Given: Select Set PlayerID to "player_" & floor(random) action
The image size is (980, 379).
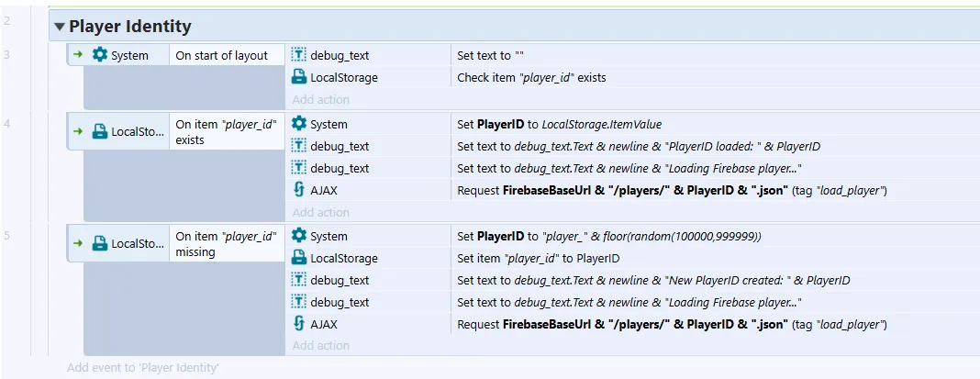Looking at the screenshot, I should (608, 237).
